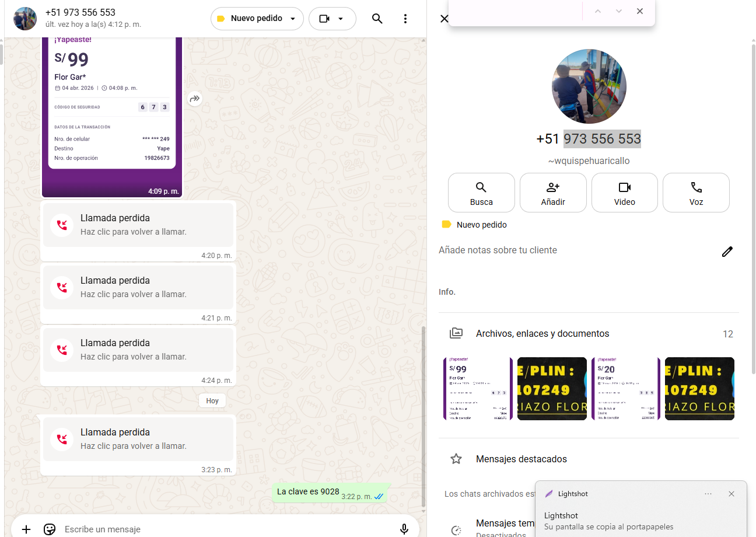Click the forward arrow beside Yape receipt
756x537 pixels.
point(195,99)
